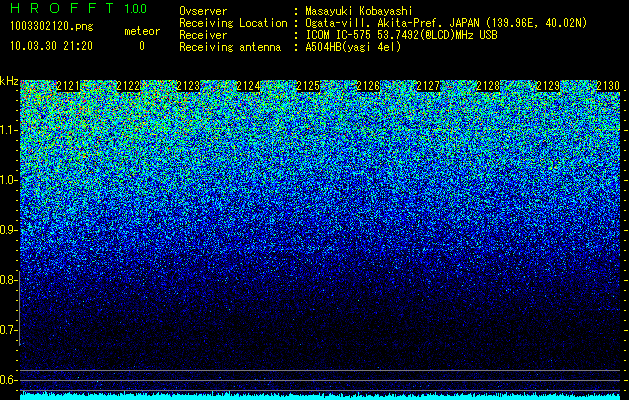Click the 2121 time marker
The width and height of the screenshot is (629, 400).
(68, 86)
